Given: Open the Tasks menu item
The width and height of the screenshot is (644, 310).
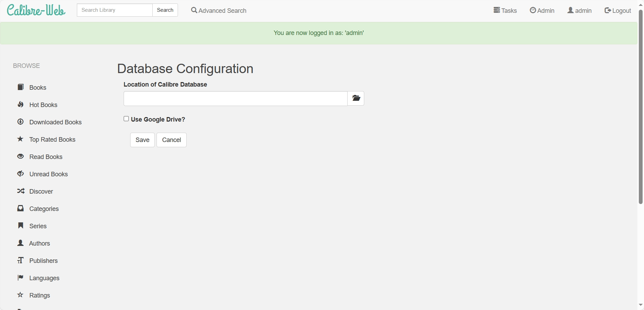Looking at the screenshot, I should click(x=505, y=10).
